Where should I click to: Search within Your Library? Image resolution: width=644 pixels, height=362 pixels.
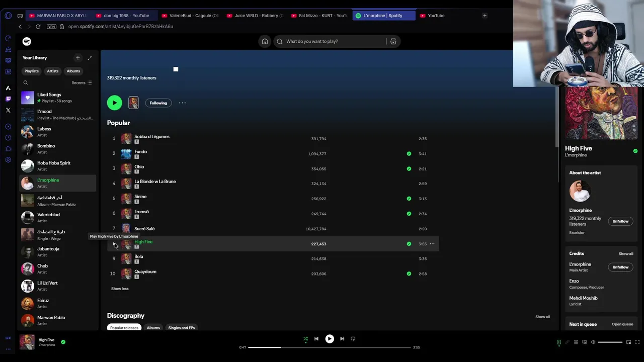pyautogui.click(x=26, y=82)
